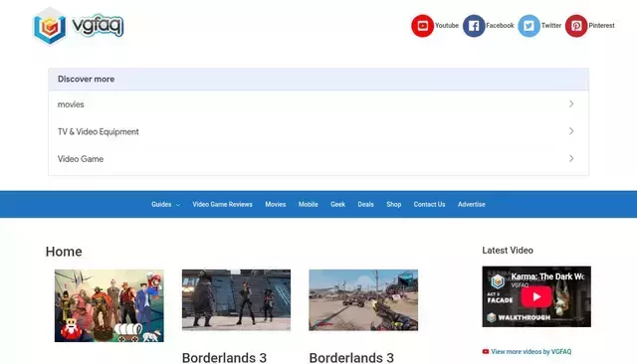This screenshot has width=637, height=364.
Task: Open the Advertise page
Action: [471, 204]
